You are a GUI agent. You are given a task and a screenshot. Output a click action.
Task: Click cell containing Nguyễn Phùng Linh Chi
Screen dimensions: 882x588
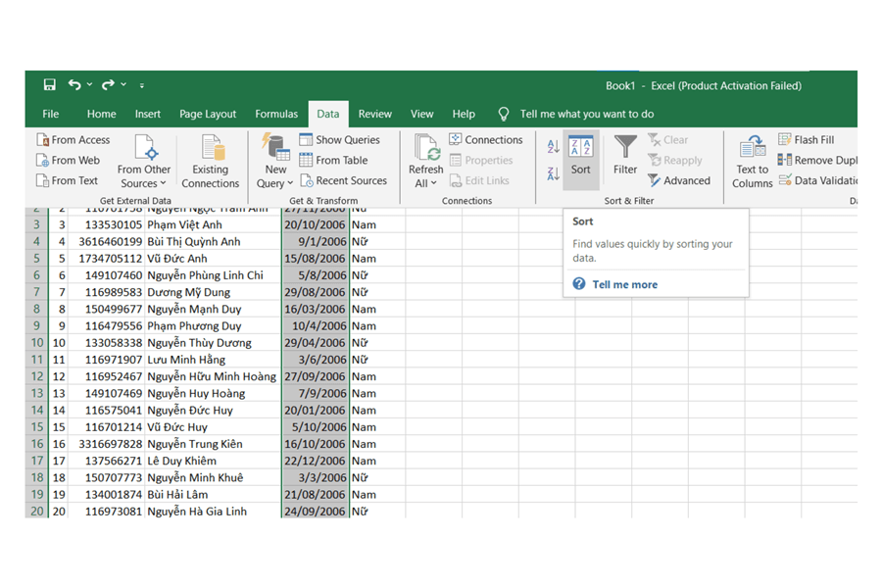[x=212, y=275]
